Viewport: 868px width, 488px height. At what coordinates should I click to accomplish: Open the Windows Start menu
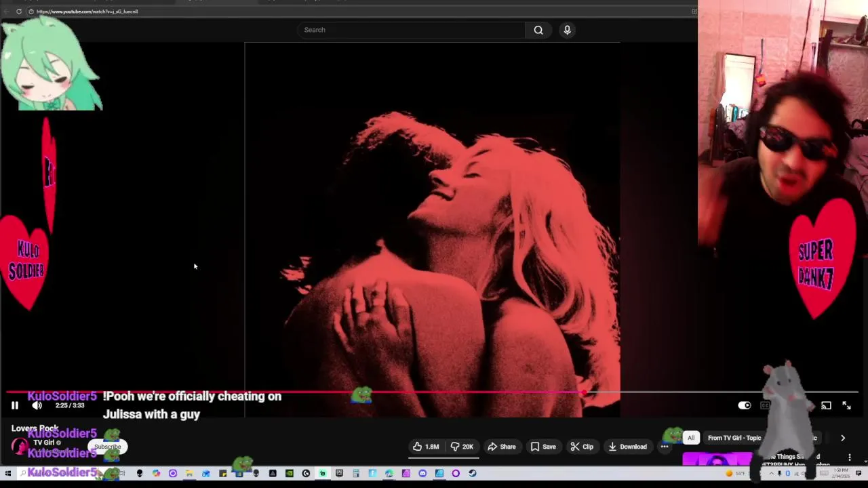7,473
